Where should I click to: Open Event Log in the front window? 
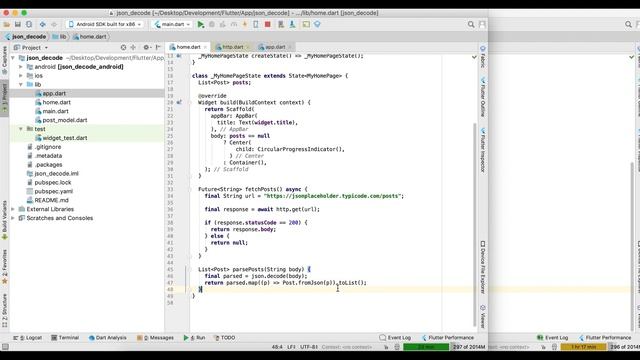click(x=395, y=338)
